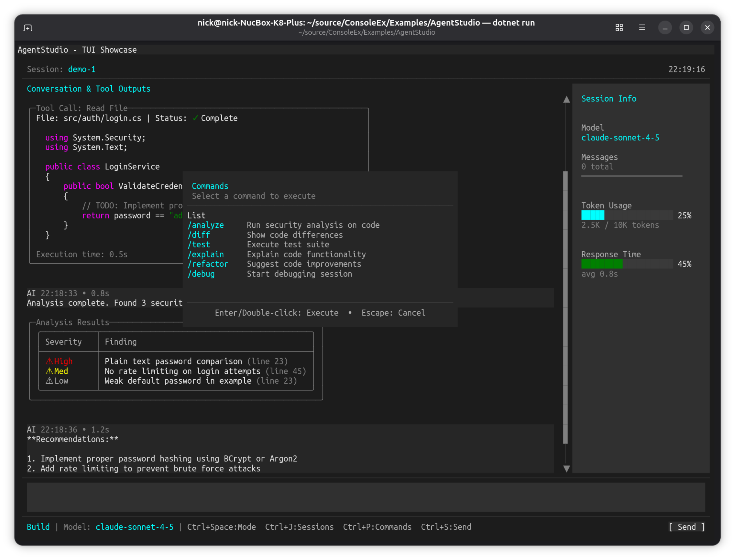This screenshot has width=735, height=560.
Task: Run the /explain command entry
Action: 205,254
